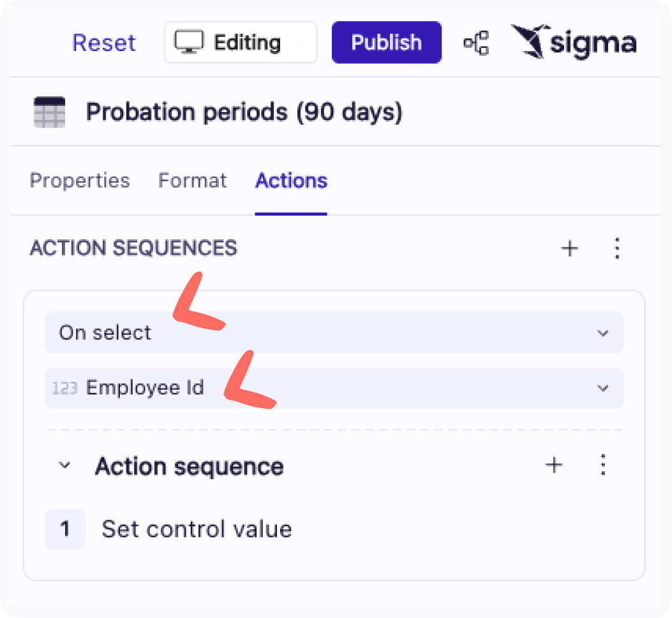Click the plus icon inside Action sequence
Viewport: 672px width, 618px height.
click(554, 466)
